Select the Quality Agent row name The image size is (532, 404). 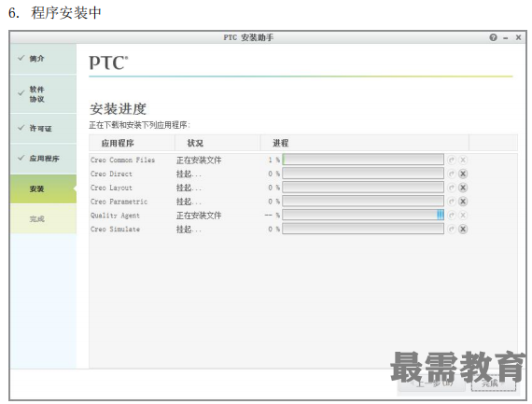[115, 216]
